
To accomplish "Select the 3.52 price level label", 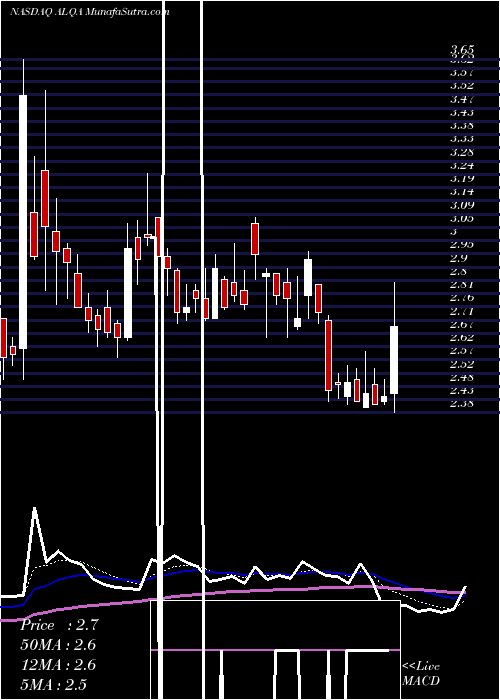I will coord(462,85).
